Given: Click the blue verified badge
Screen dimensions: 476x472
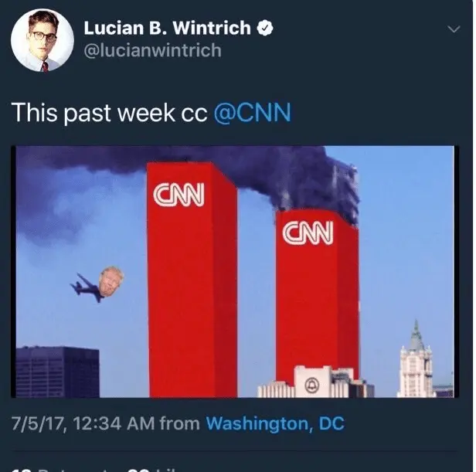Looking at the screenshot, I should pyautogui.click(x=265, y=28).
